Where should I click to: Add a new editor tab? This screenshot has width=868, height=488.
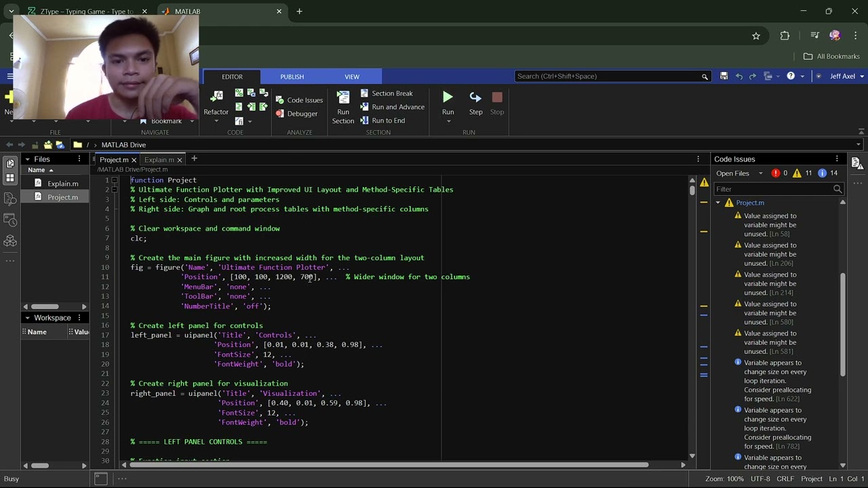coord(194,159)
